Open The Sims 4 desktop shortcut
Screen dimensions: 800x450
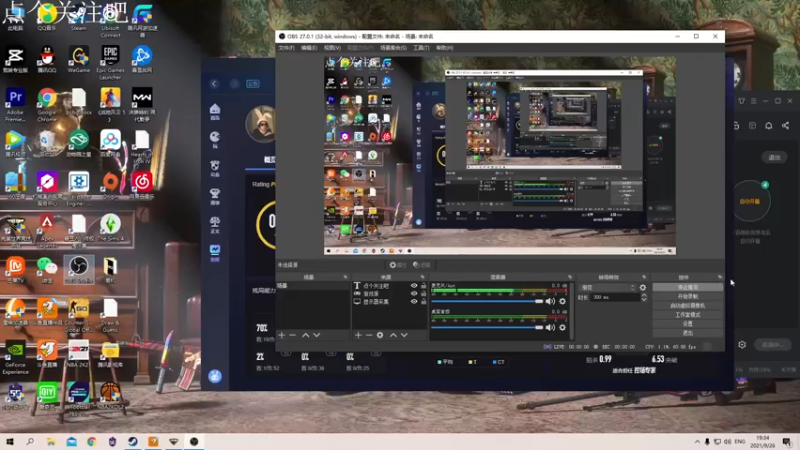110,228
